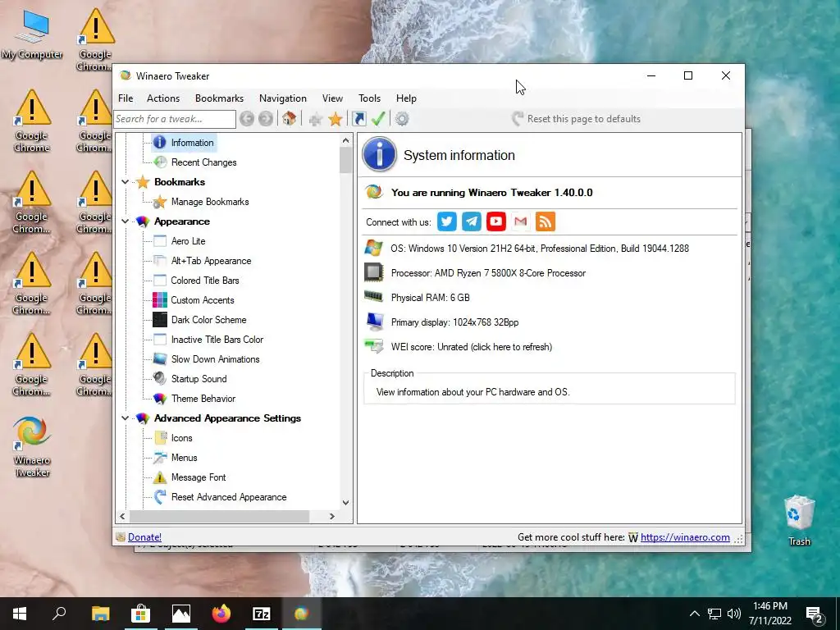Click the WEI score refresh icon

374,346
